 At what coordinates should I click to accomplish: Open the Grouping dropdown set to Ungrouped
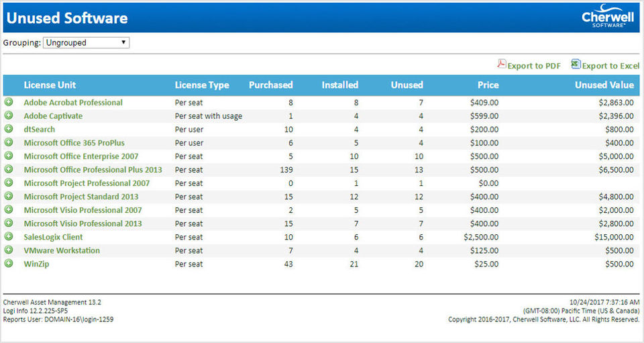87,43
